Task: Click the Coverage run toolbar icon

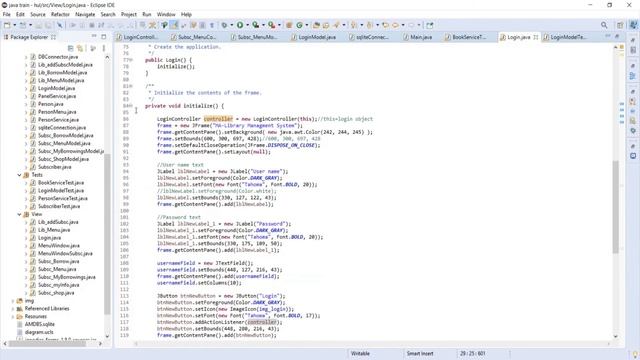Action: coord(256,25)
